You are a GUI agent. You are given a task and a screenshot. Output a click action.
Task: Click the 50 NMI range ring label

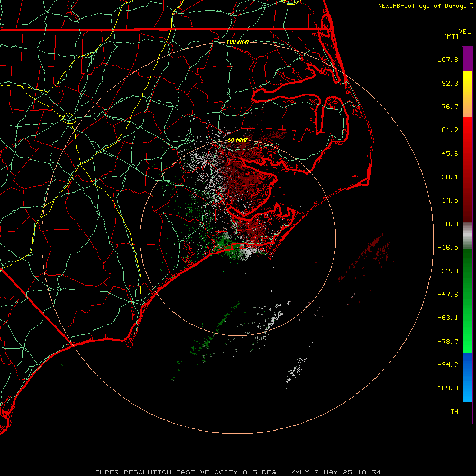tap(237, 140)
